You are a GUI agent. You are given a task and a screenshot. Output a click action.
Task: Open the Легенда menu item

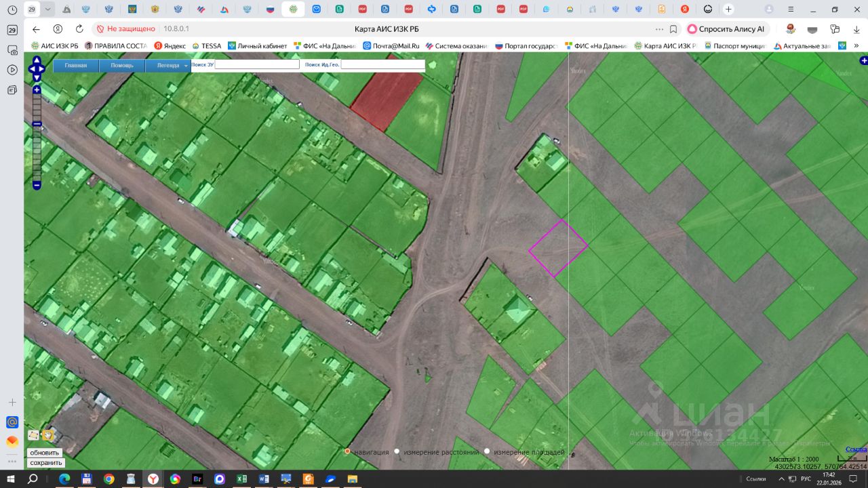pos(168,66)
